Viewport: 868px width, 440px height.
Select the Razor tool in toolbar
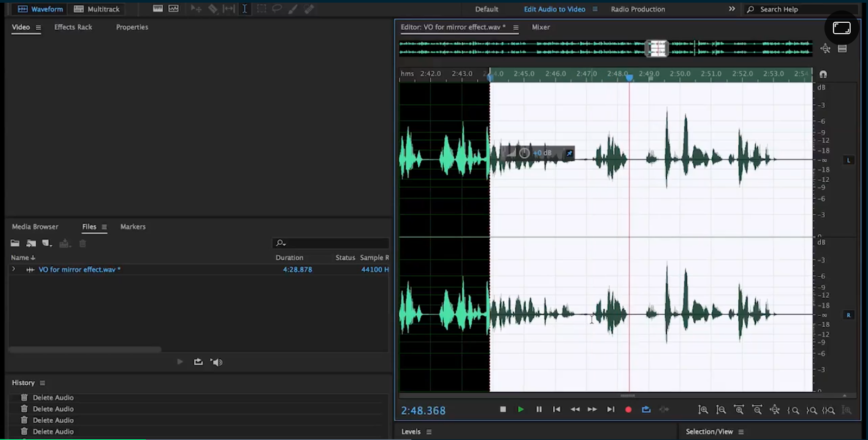213,9
